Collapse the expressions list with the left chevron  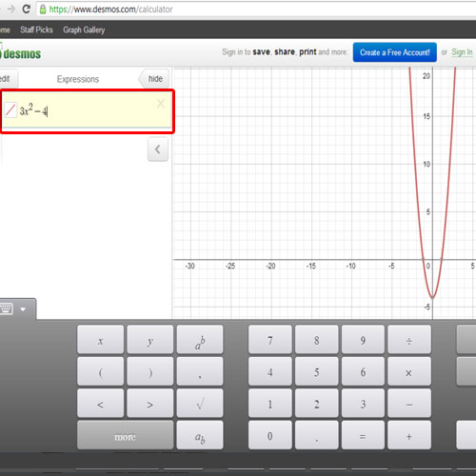click(x=158, y=149)
